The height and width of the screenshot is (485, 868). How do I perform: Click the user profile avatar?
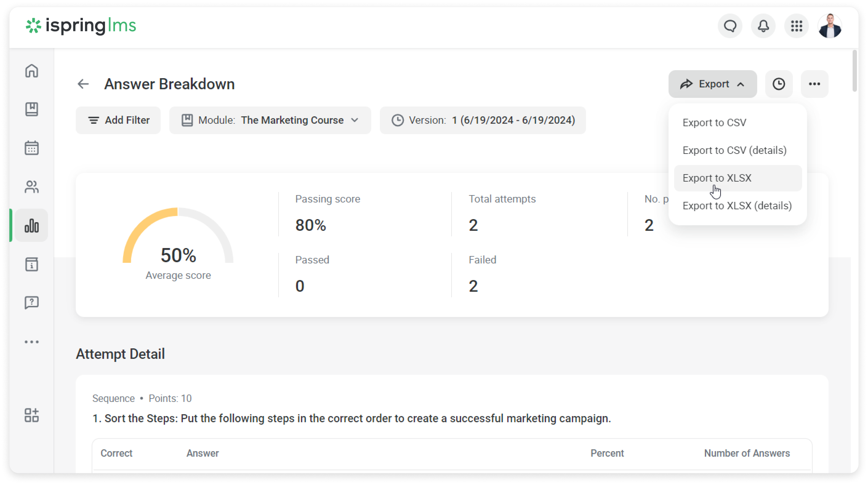coord(830,26)
